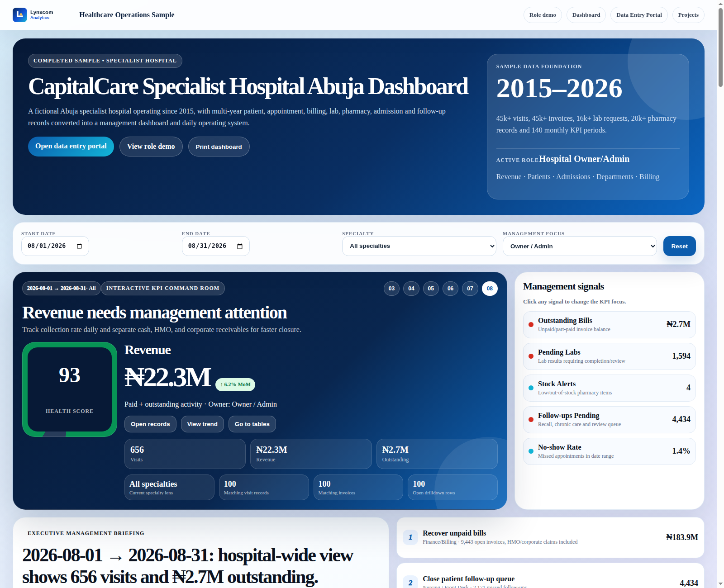Click the Interactive KPI Command Room chip
This screenshot has width=724, height=588.
pos(163,289)
